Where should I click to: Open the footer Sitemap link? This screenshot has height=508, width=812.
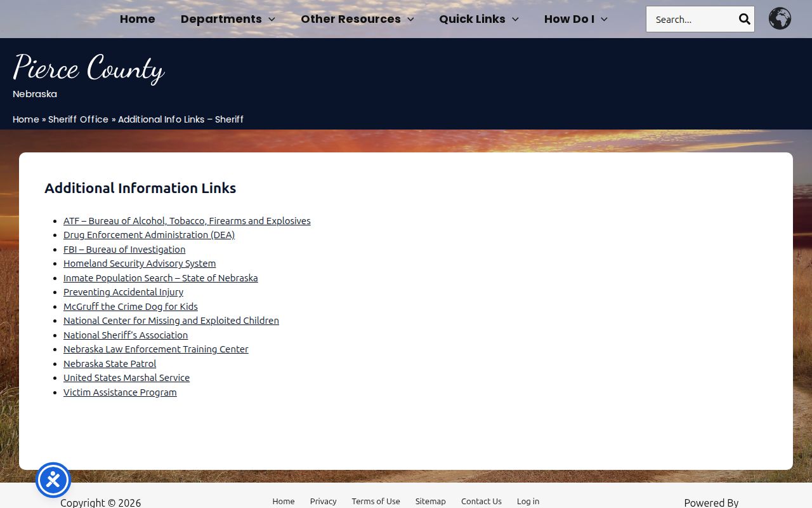click(x=431, y=501)
